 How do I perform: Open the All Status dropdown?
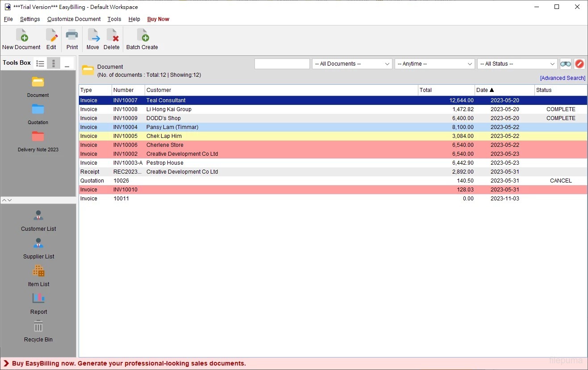pyautogui.click(x=517, y=64)
